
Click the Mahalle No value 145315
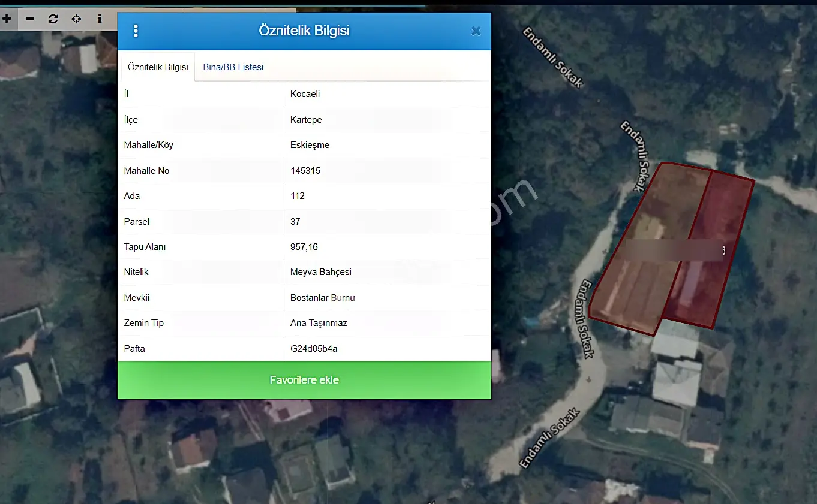pos(305,171)
